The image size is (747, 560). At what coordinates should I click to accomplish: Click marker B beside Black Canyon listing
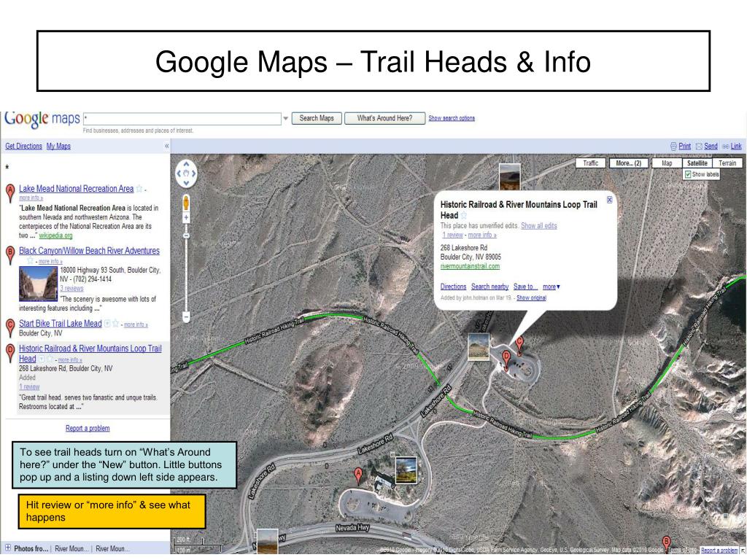click(x=10, y=255)
